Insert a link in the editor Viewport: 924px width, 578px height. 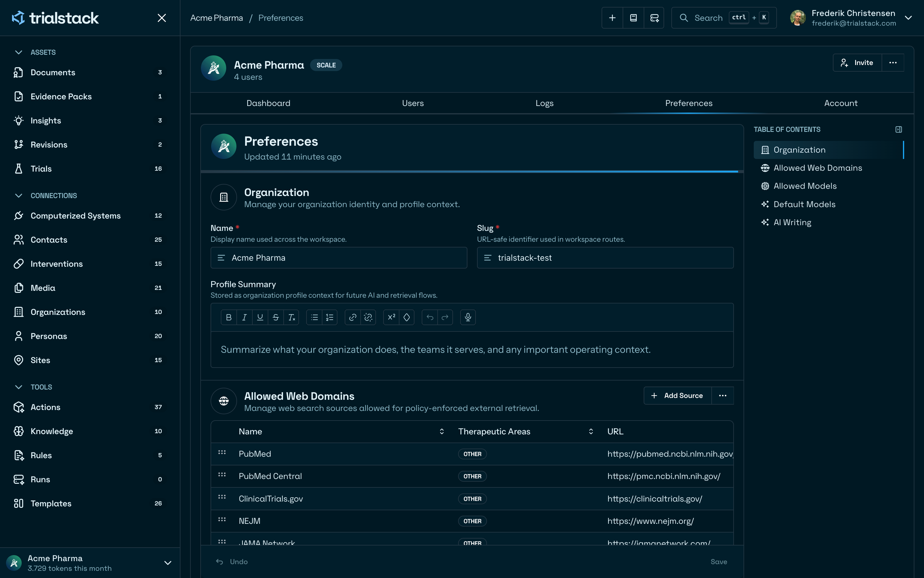point(353,317)
